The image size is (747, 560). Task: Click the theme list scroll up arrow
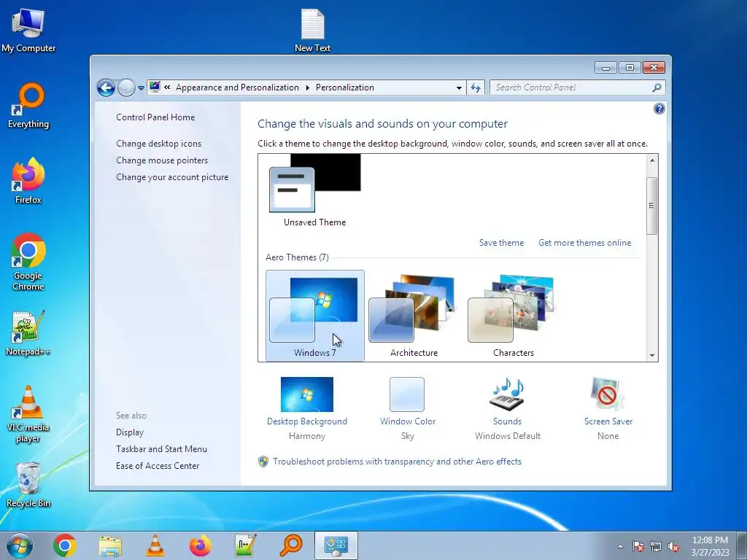[x=652, y=160]
